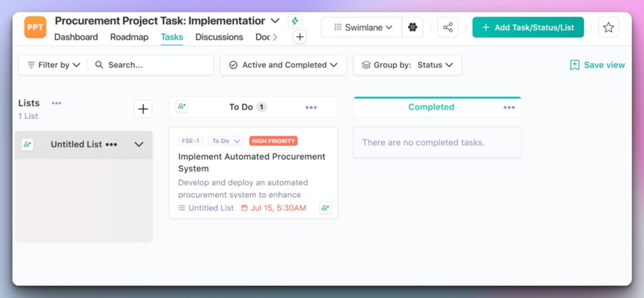
Task: Click assign-member icon on the task card
Action: tap(325, 208)
